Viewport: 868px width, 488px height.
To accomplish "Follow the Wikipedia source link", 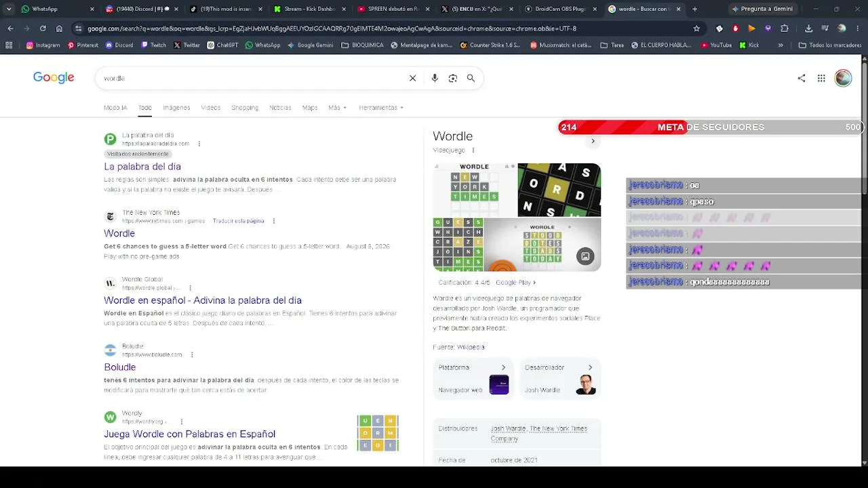I will (471, 347).
